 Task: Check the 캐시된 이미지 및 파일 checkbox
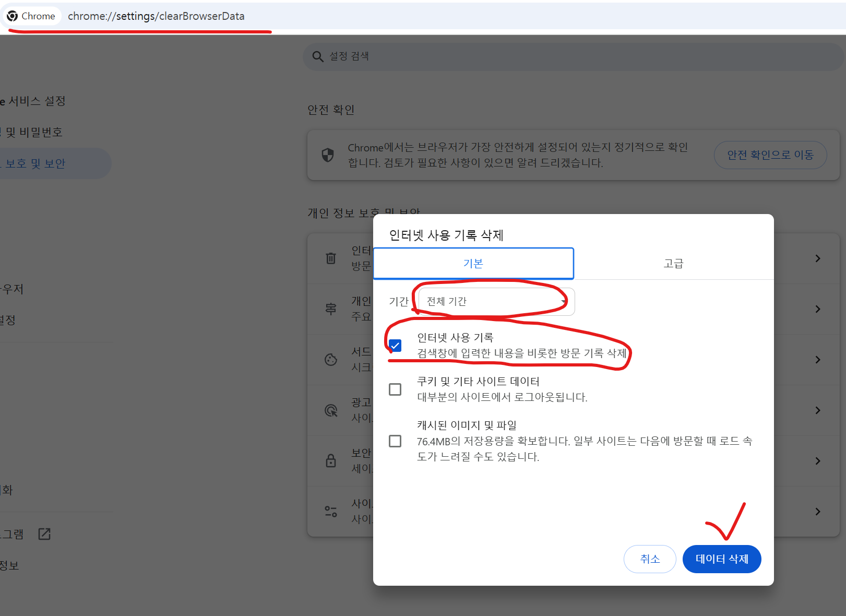[x=396, y=441]
